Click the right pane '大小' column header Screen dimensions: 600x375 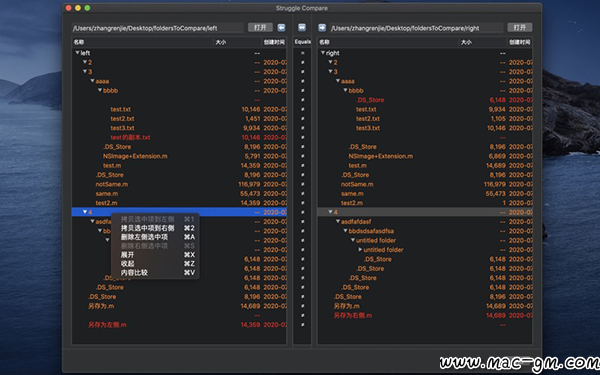point(466,42)
